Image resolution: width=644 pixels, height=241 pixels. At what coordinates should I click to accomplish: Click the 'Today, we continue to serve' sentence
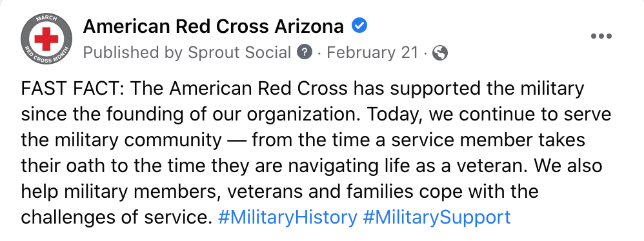(489, 115)
